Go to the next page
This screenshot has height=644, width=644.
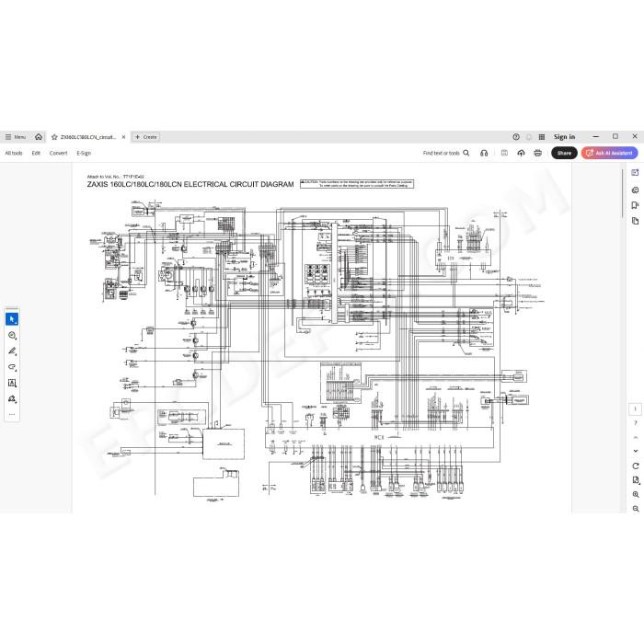click(636, 451)
